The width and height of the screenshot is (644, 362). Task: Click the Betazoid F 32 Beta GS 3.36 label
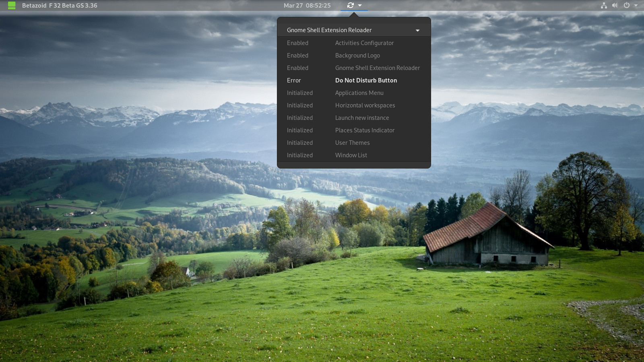(60, 5)
